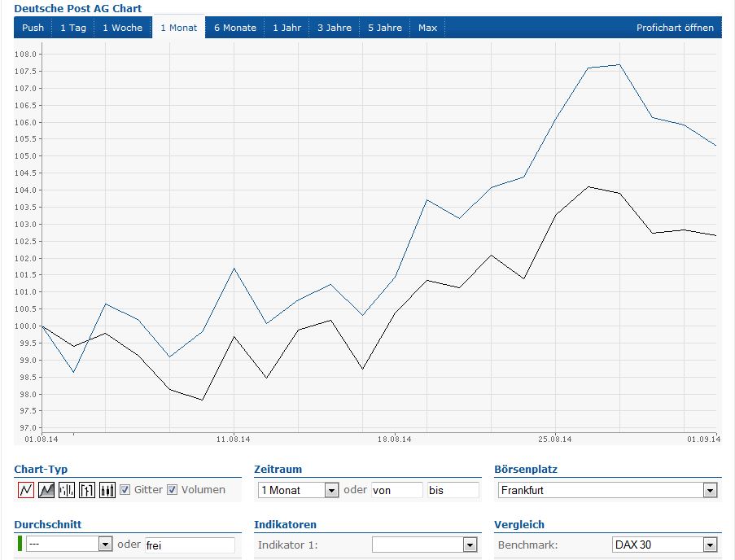Open the Börsenplatz Frankfurt dropdown
The image size is (735, 560).
click(x=607, y=490)
